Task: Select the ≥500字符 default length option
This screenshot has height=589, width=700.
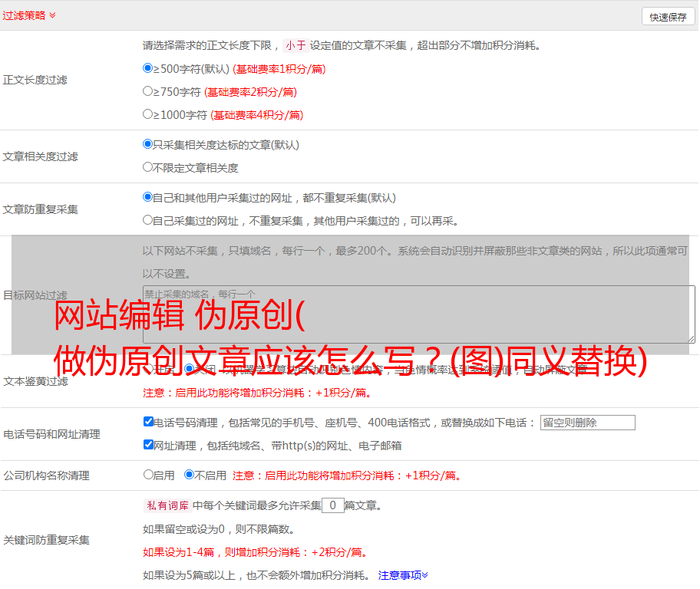Action: 148,68
